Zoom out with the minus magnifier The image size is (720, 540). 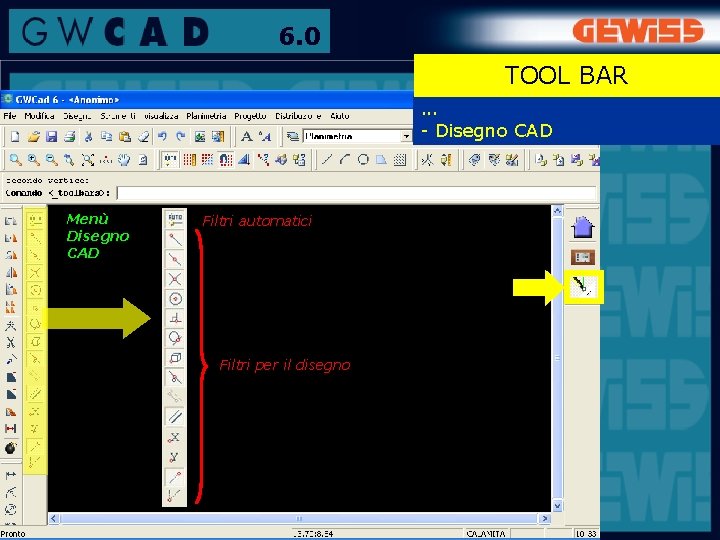[51, 160]
